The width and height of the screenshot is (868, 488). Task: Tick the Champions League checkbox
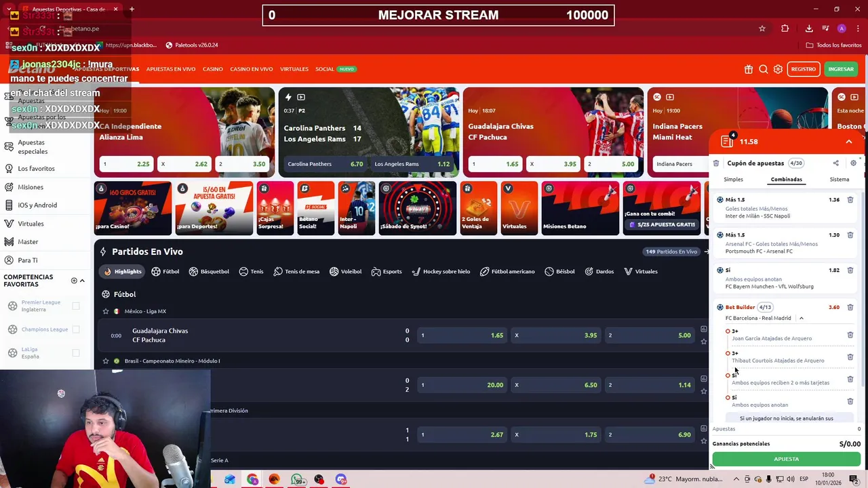(76, 329)
